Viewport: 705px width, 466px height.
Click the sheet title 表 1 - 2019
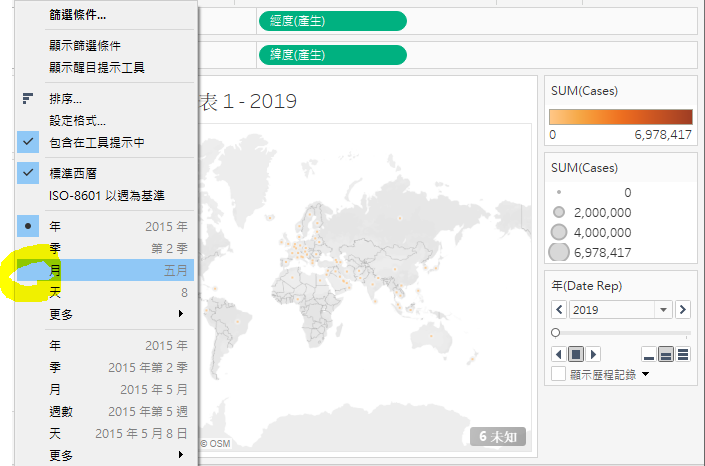tap(248, 101)
